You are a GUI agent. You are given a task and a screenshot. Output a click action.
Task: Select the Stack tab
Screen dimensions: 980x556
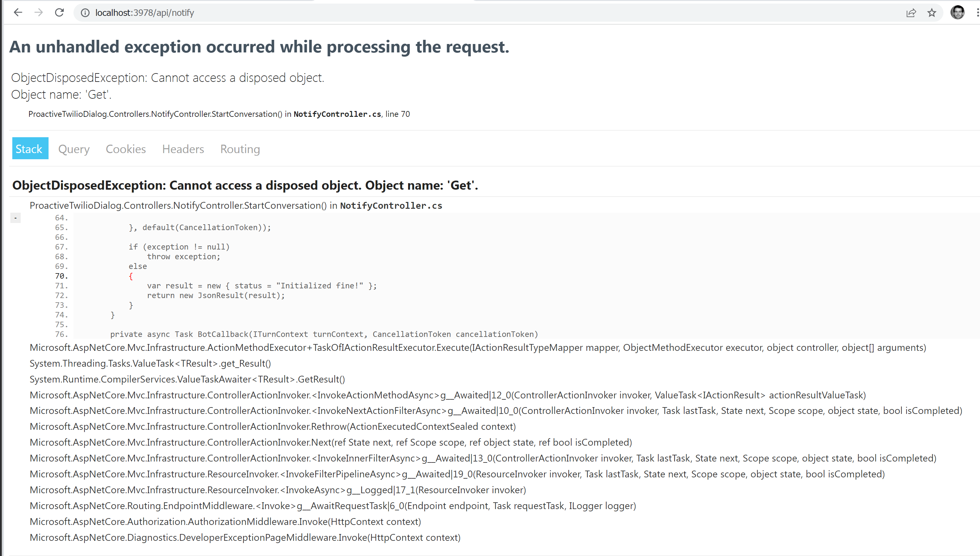pyautogui.click(x=30, y=148)
